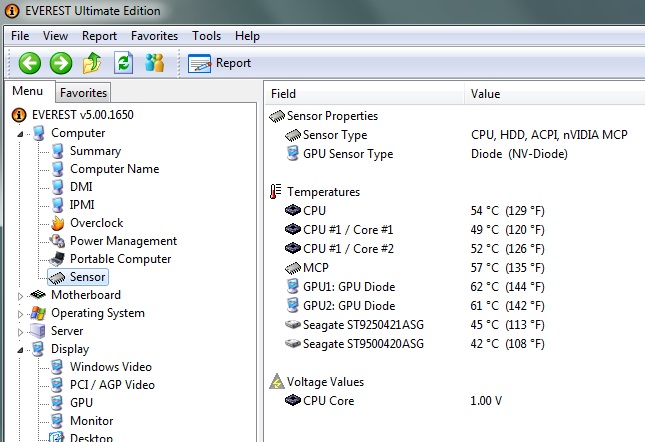The image size is (645, 442).
Task: Select Monitor in the tree
Action: click(x=91, y=421)
